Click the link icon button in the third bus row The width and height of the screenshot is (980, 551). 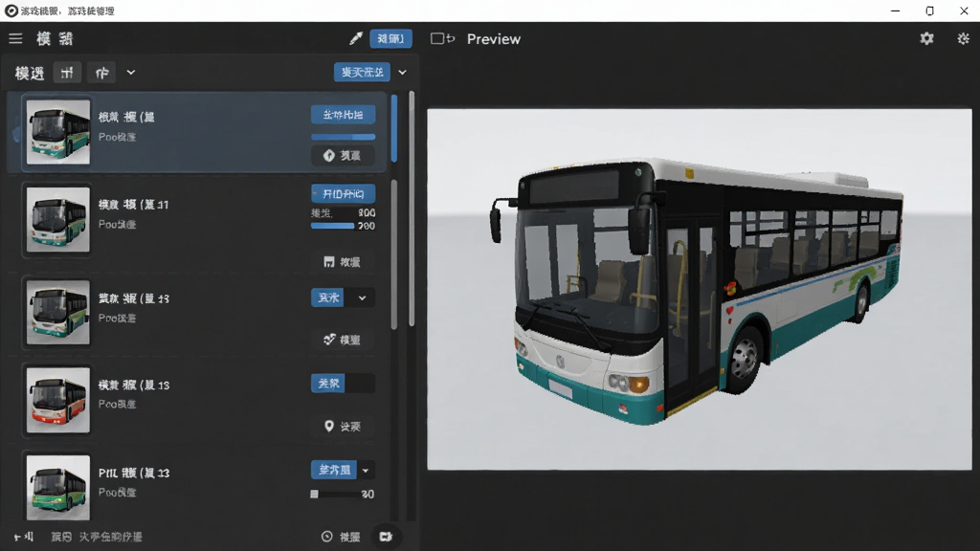point(344,340)
